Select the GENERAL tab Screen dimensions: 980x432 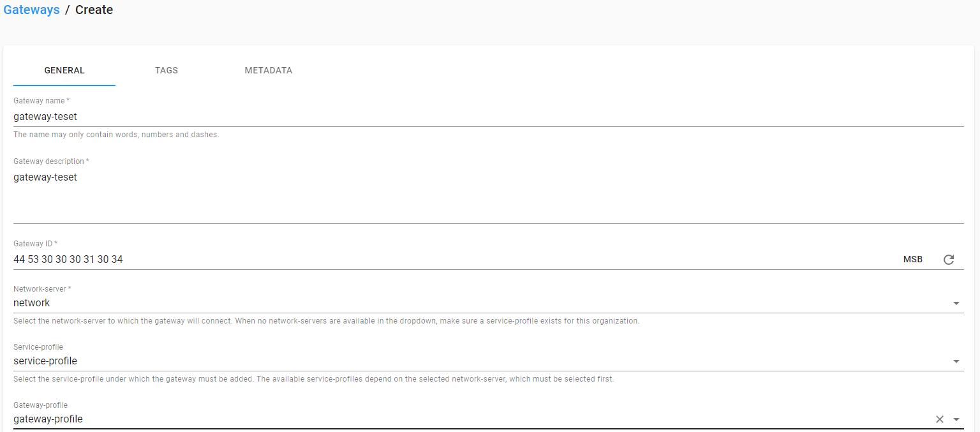(x=64, y=70)
